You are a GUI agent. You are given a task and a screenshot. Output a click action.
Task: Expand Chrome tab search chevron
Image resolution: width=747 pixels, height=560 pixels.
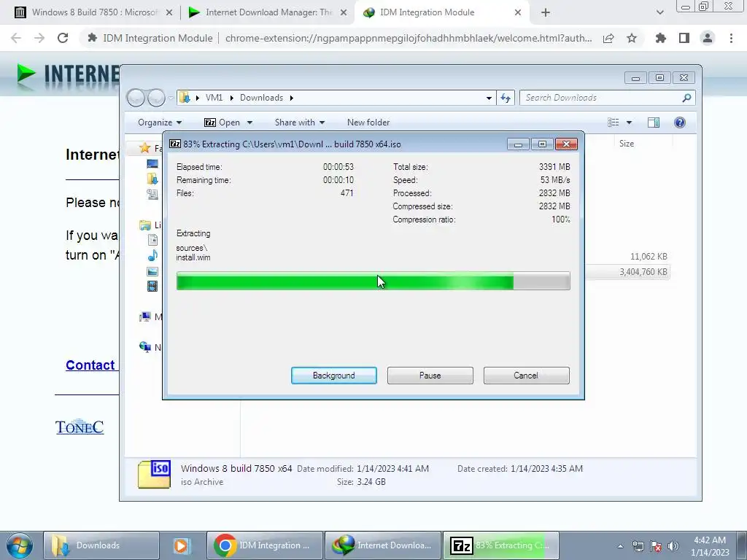659,13
